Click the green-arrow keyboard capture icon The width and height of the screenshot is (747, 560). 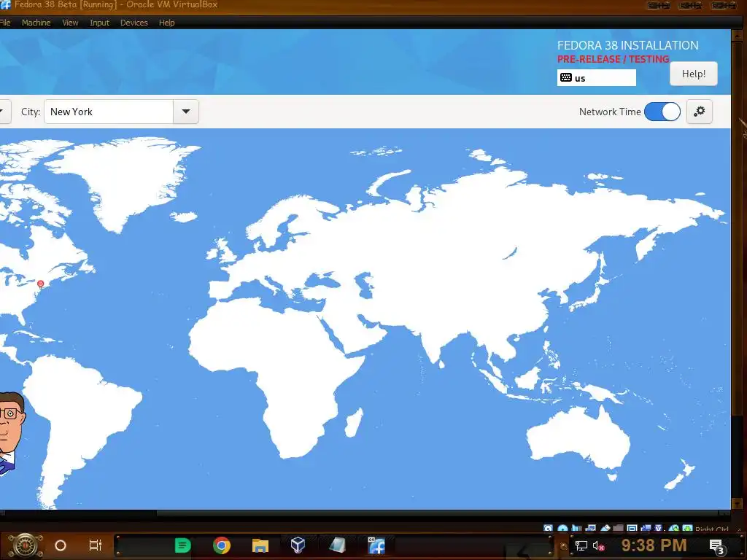pos(688,529)
